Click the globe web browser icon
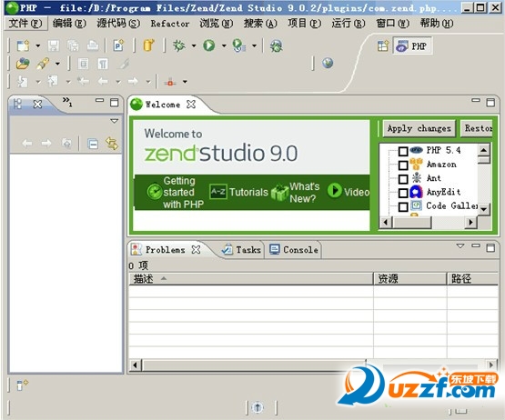Image resolution: width=505 pixels, height=420 pixels. coord(328,63)
